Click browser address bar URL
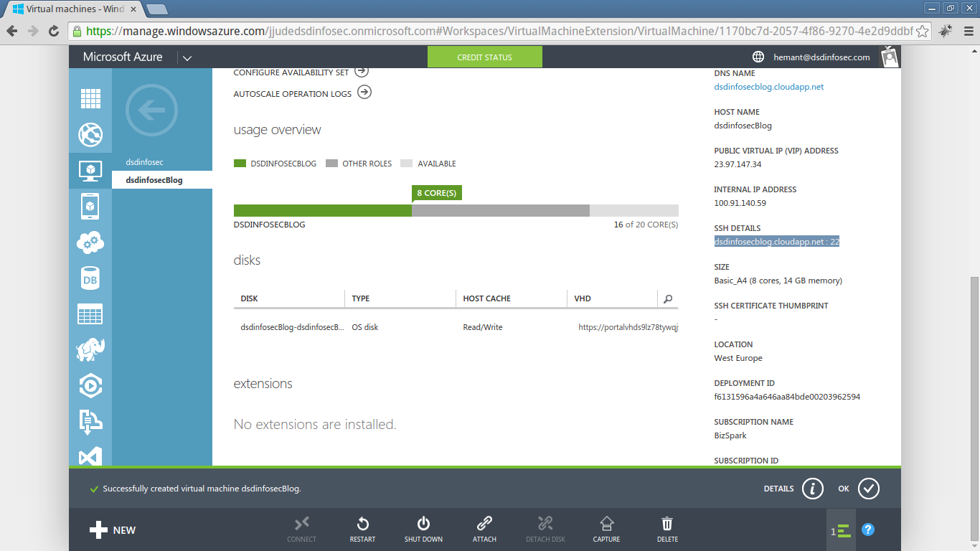This screenshot has width=980, height=551. pyautogui.click(x=500, y=31)
